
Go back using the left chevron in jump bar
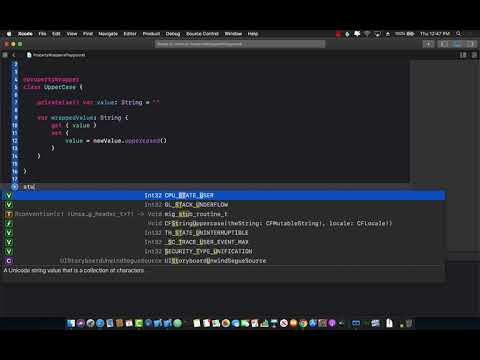tap(14, 55)
